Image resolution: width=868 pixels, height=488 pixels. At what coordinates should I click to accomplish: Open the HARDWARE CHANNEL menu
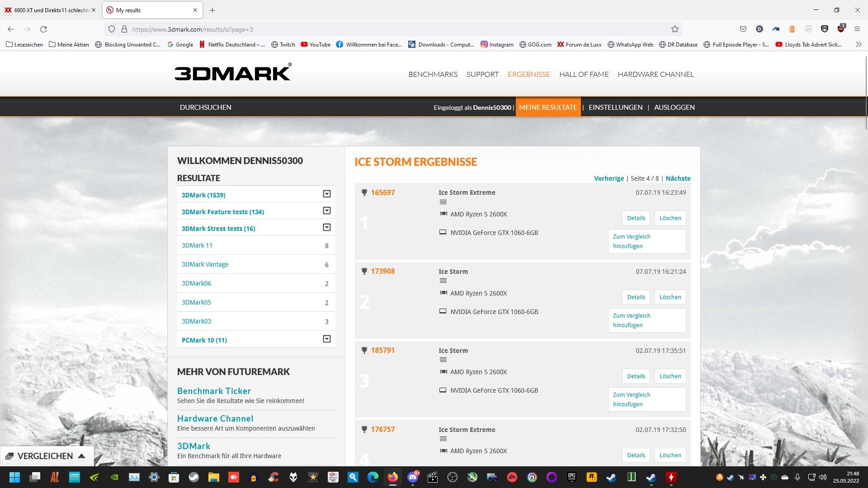[x=656, y=75]
